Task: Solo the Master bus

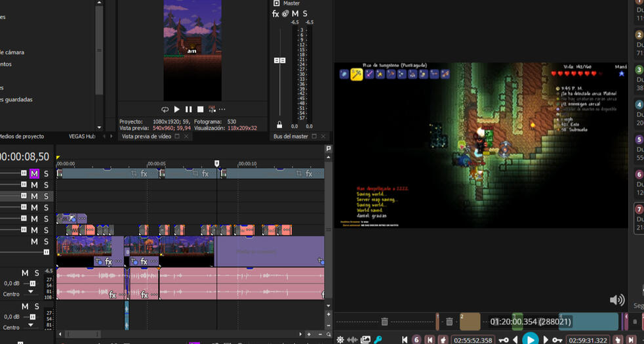Action: (305, 14)
